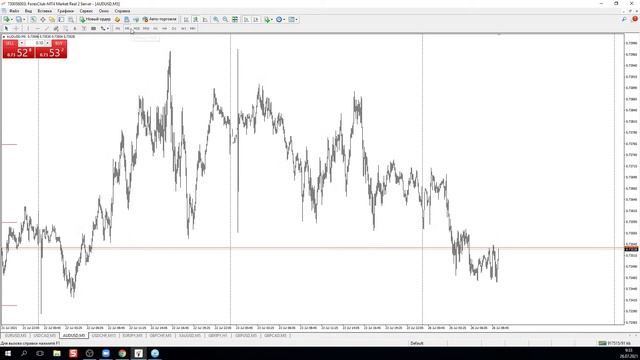Image resolution: width=640 pixels, height=360 pixels.
Task: Open the Indicators list icon
Action: [267, 19]
